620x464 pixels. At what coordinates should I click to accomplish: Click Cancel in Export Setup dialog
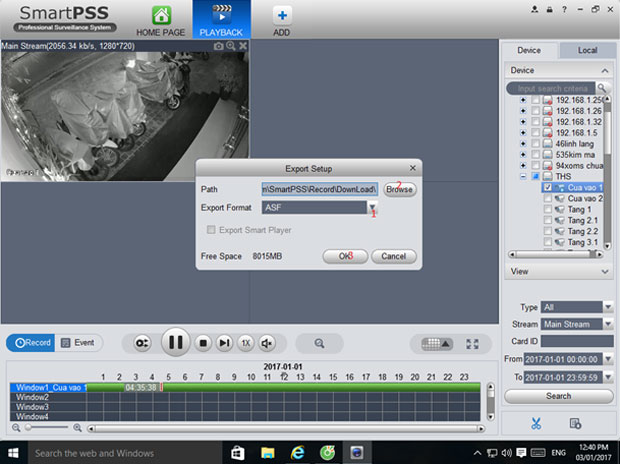tap(394, 256)
